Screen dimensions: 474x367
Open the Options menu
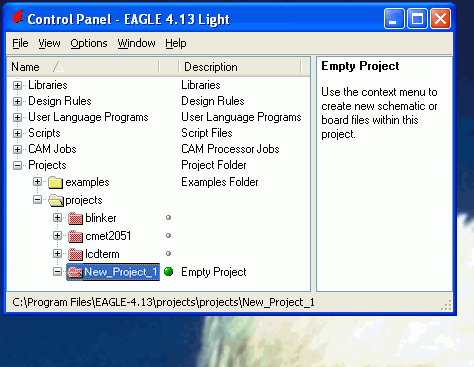coord(89,43)
